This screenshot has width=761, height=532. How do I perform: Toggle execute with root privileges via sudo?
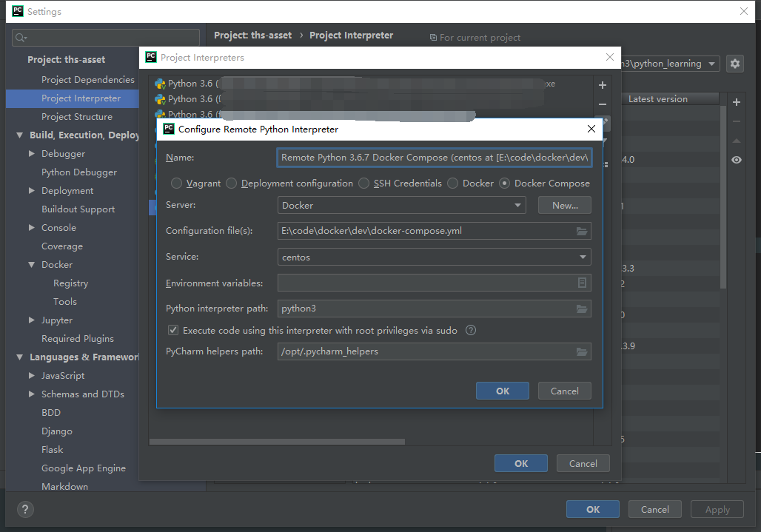(x=172, y=330)
